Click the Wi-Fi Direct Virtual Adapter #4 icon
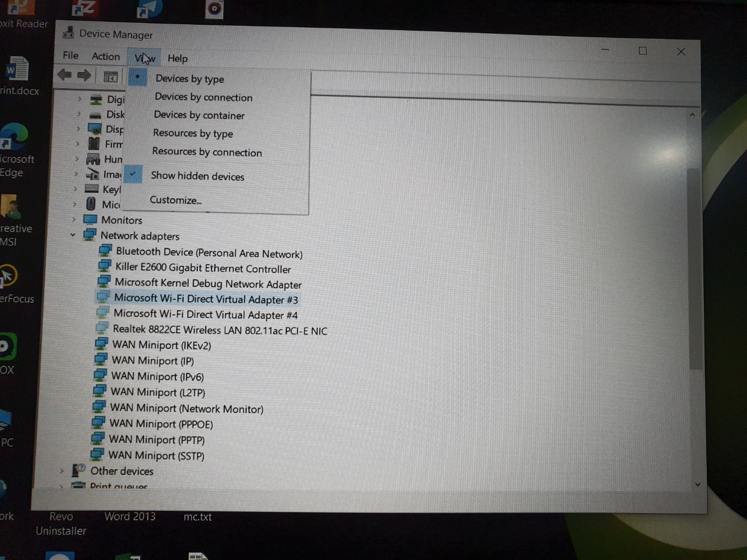The image size is (747, 560). (103, 313)
